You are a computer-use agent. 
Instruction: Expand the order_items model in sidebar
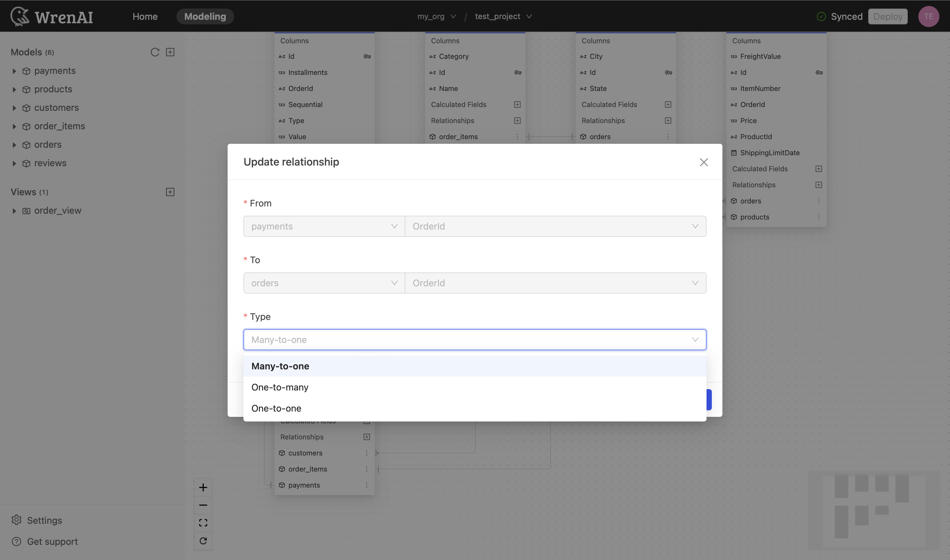pyautogui.click(x=14, y=126)
